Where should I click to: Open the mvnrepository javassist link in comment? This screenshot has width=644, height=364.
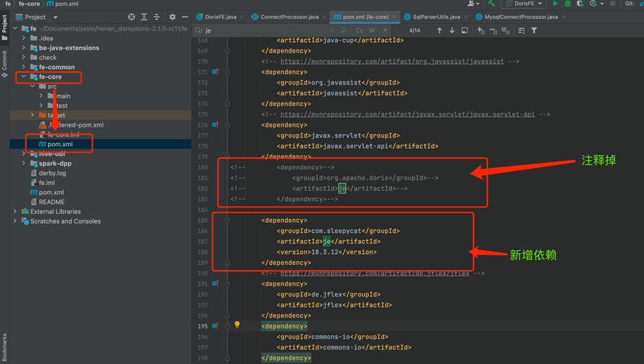pos(392,62)
